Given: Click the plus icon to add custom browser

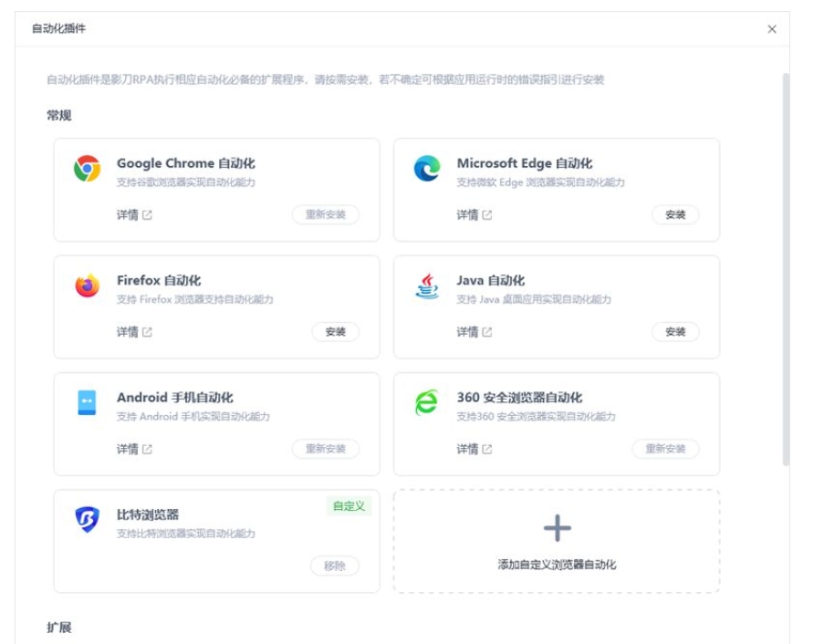Looking at the screenshot, I should 557,528.
